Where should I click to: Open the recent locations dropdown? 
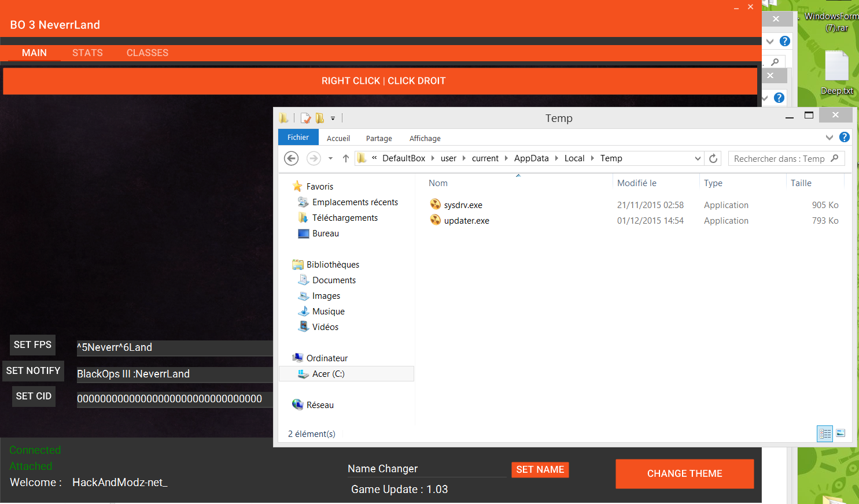[x=330, y=158]
